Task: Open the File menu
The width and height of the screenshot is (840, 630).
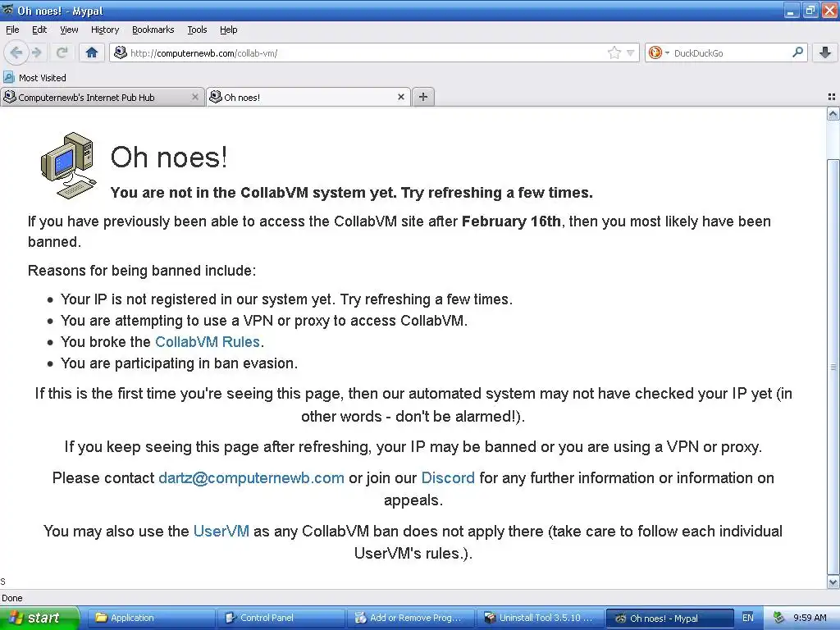Action: pos(12,30)
